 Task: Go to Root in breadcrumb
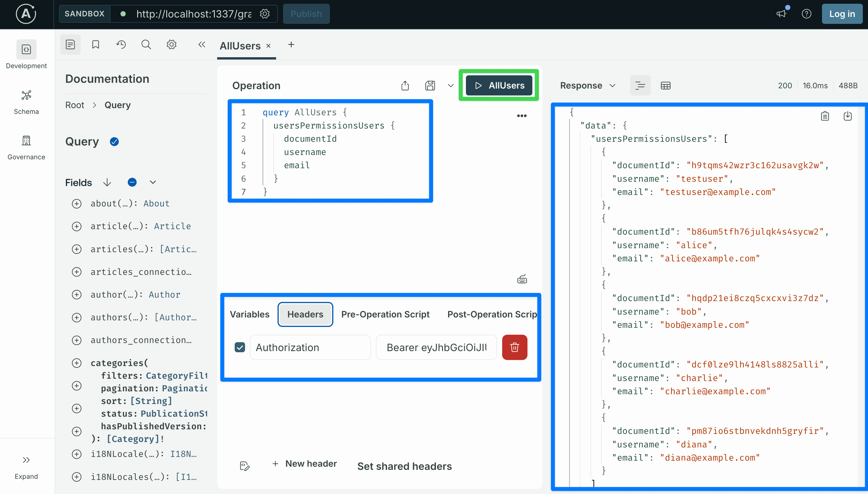[x=75, y=105]
